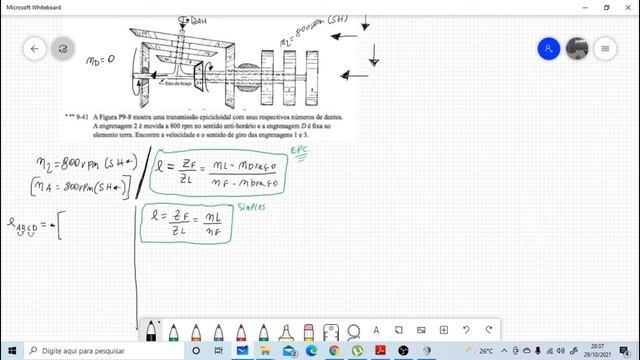Viewport: 640px width, 360px height.
Task: Click the round gray button beside back arrow
Action: point(63,49)
